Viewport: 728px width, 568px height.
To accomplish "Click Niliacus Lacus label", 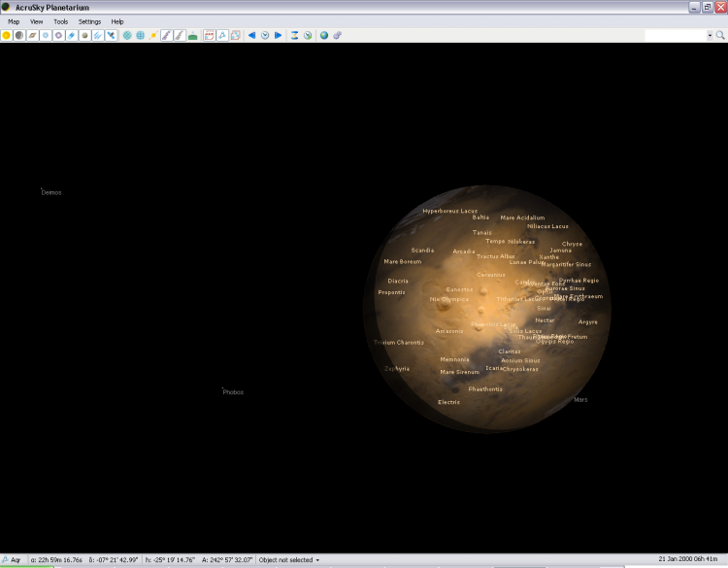I will [547, 226].
